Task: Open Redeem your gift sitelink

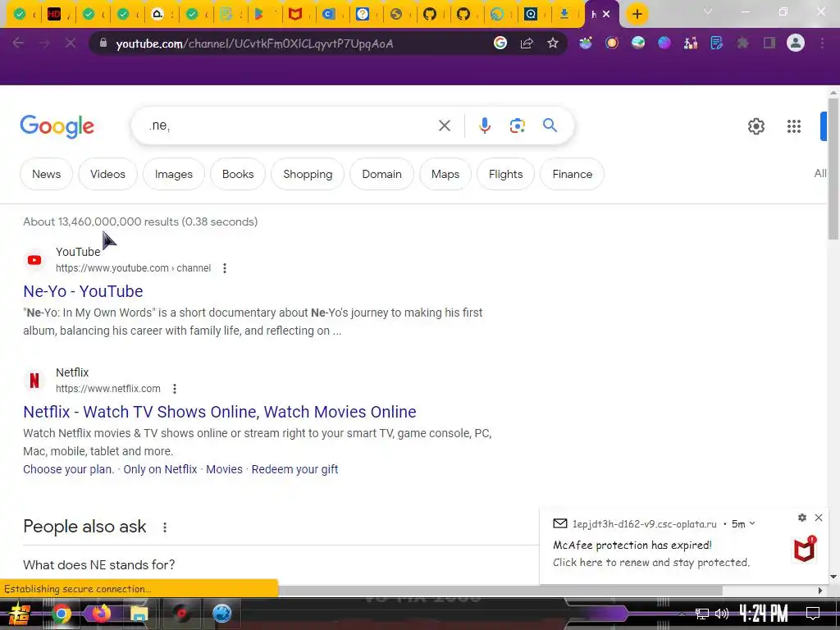Action: 294,469
